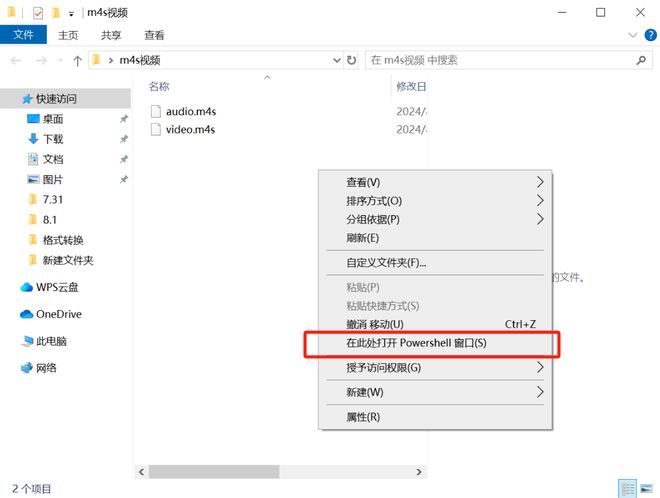Expand the address bar history dropdown
The height and width of the screenshot is (498, 660).
click(336, 60)
